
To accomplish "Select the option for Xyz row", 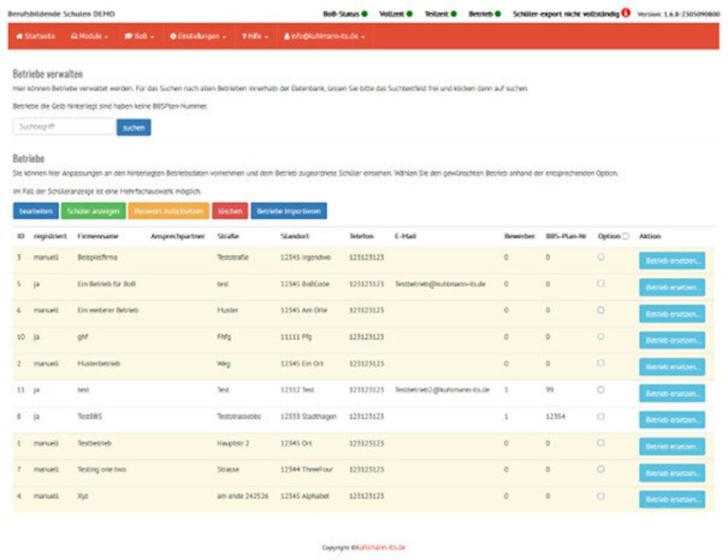I will click(601, 496).
